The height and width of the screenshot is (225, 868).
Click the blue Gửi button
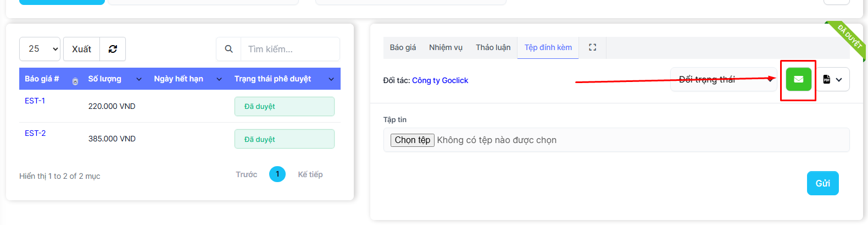[822, 183]
